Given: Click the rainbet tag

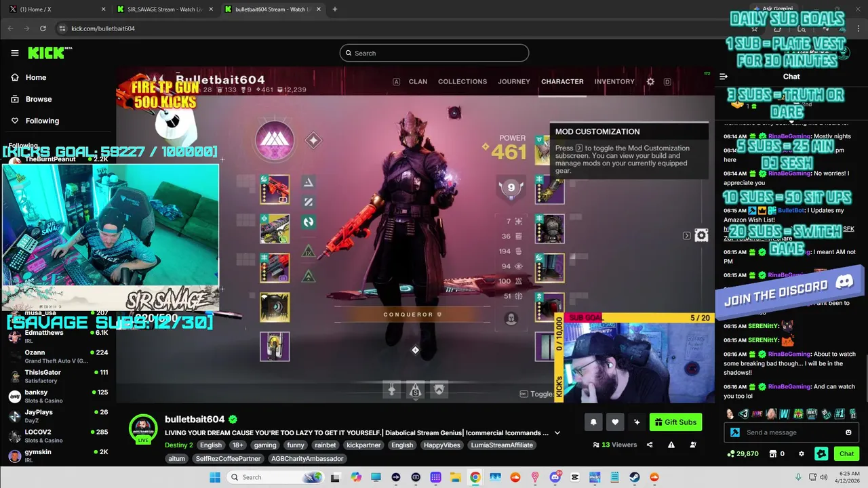Looking at the screenshot, I should click(x=325, y=445).
